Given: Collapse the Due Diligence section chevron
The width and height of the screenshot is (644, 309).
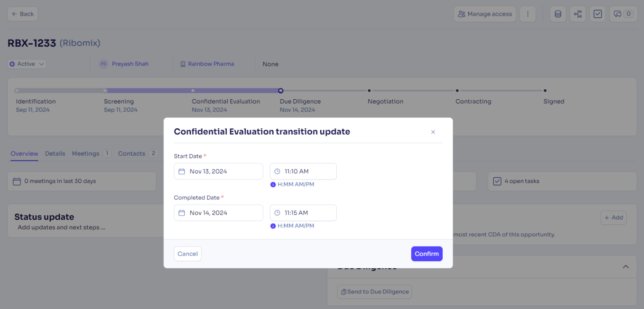Looking at the screenshot, I should point(625,267).
